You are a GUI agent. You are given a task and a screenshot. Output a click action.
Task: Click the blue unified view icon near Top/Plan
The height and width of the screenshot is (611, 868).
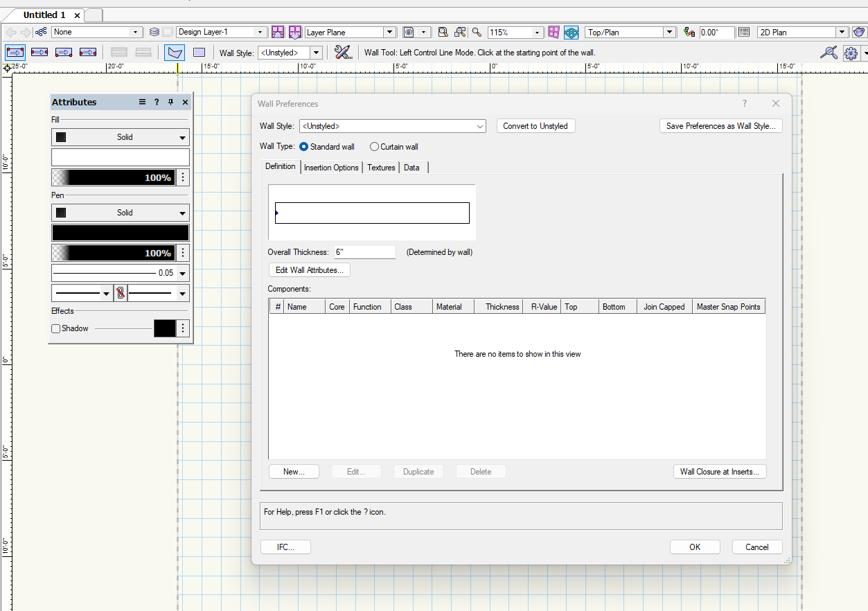[571, 32]
